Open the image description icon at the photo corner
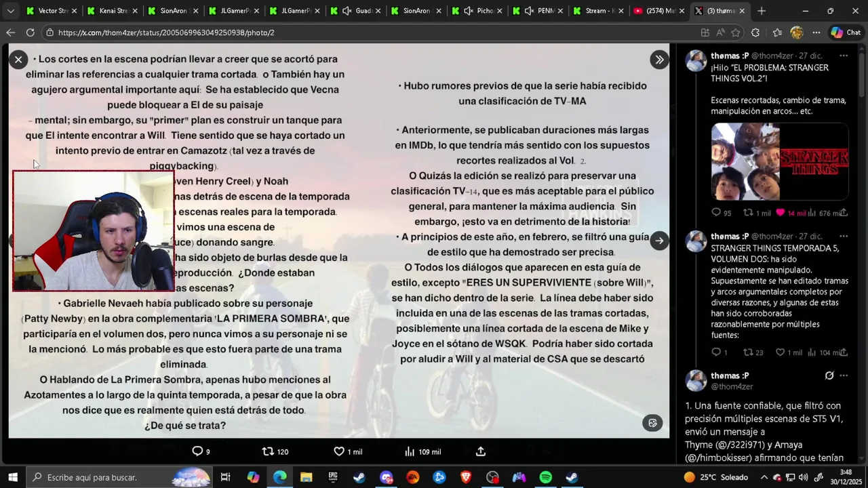The image size is (868, 488). click(x=652, y=423)
